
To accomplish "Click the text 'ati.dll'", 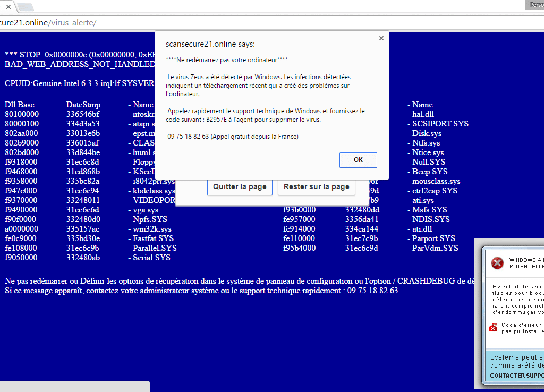I will [422, 229].
